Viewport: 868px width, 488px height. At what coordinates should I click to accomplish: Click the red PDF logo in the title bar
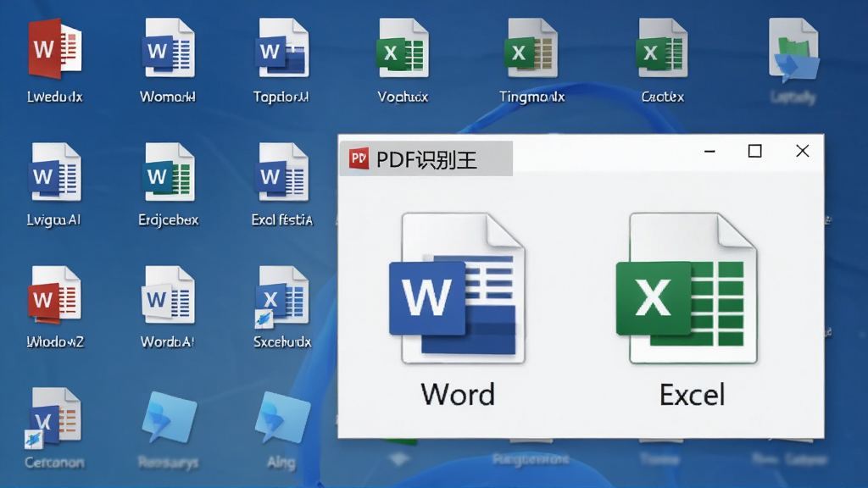coord(359,158)
